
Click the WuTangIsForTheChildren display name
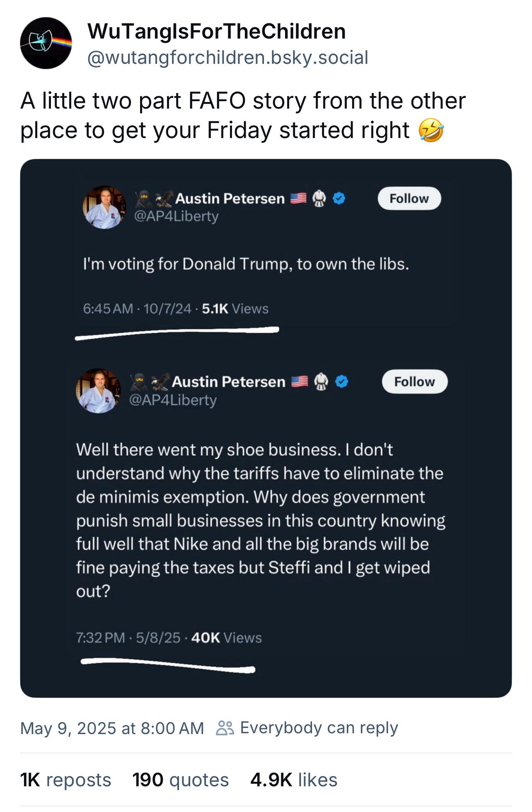216,32
